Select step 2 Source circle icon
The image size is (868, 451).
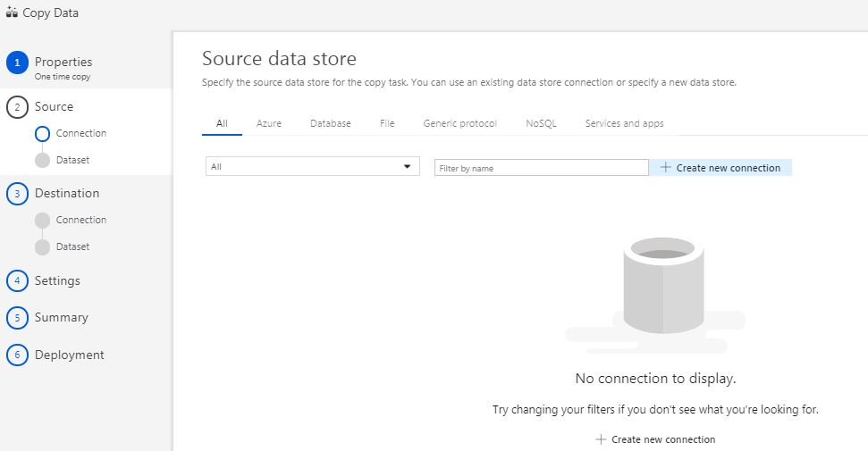point(17,107)
